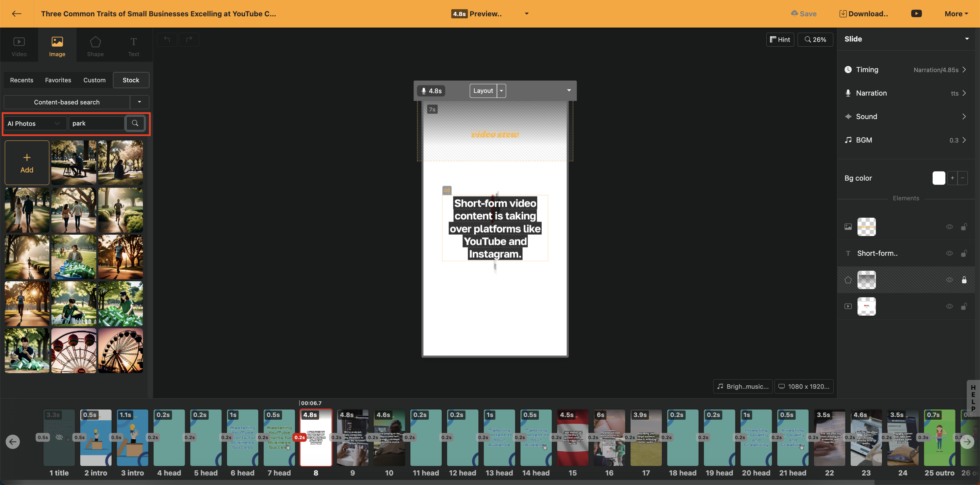Unlock the locked shape element
980x485 pixels.
[964, 280]
